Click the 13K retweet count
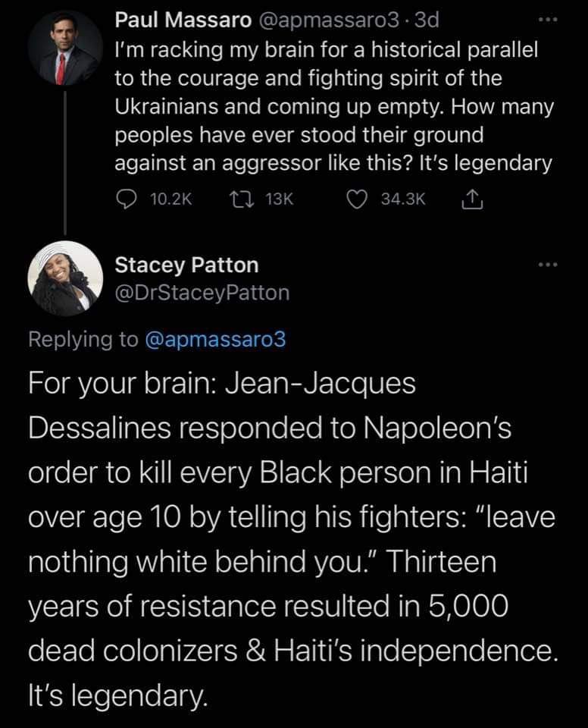The image size is (588, 728). (278, 199)
